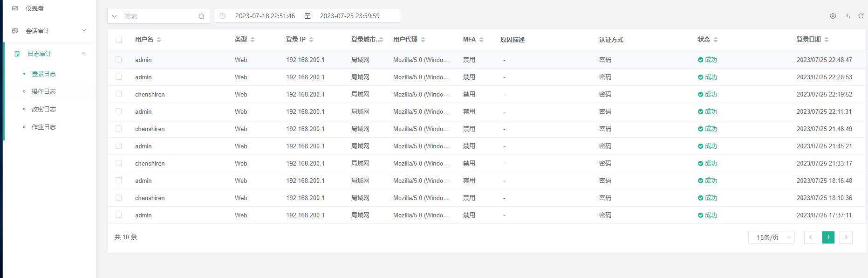Check the row dated 2023/07/25 21:48:49
This screenshot has height=278, width=868.
click(x=119, y=129)
